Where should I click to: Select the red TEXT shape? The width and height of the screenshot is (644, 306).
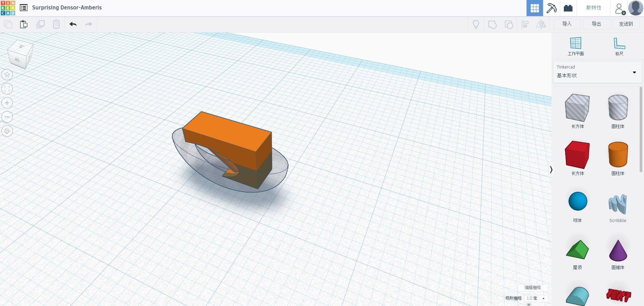(x=619, y=295)
